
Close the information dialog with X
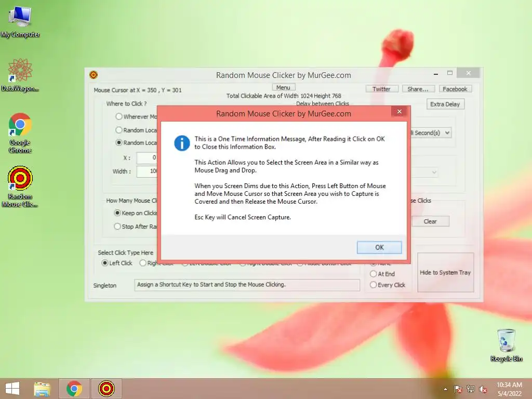(x=400, y=112)
